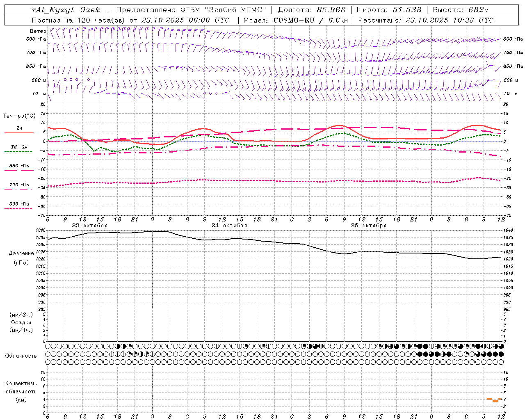Select the latitude value Широта: 51.538
The image size is (525, 420).
389,10
